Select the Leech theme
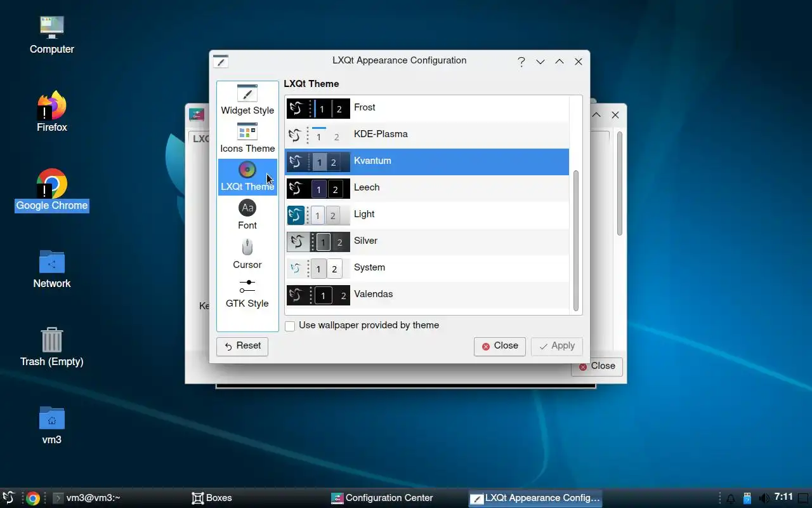Viewport: 812px width, 508px height. coord(427,188)
